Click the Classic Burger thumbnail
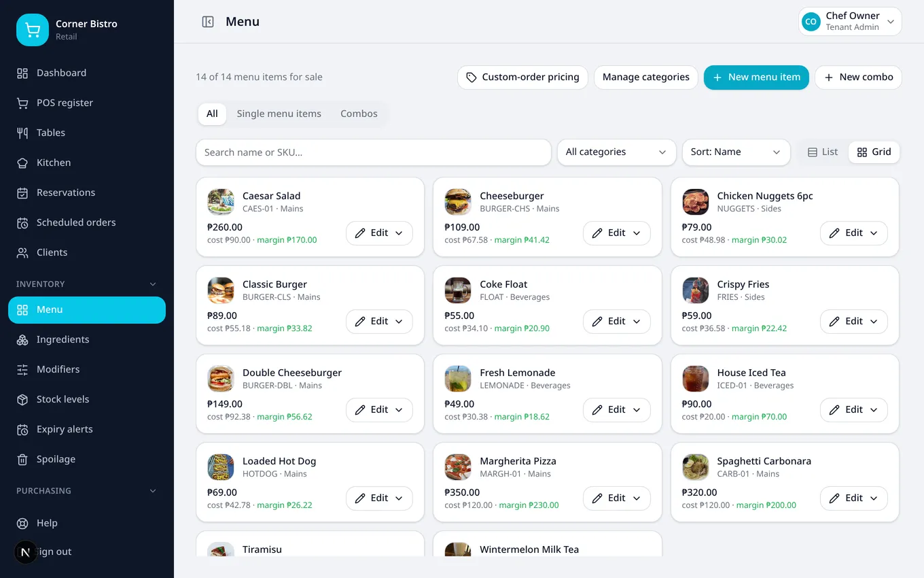The width and height of the screenshot is (924, 578). (221, 290)
